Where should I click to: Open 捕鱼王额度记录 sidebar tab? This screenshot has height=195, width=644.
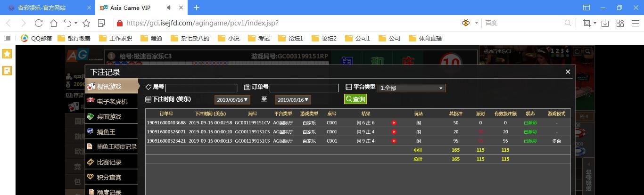112,146
